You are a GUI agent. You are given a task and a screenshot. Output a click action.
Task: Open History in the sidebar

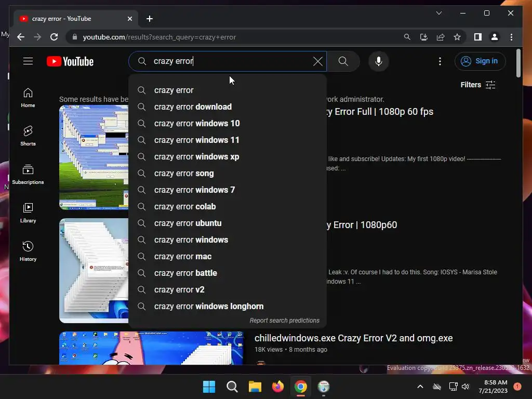point(28,251)
